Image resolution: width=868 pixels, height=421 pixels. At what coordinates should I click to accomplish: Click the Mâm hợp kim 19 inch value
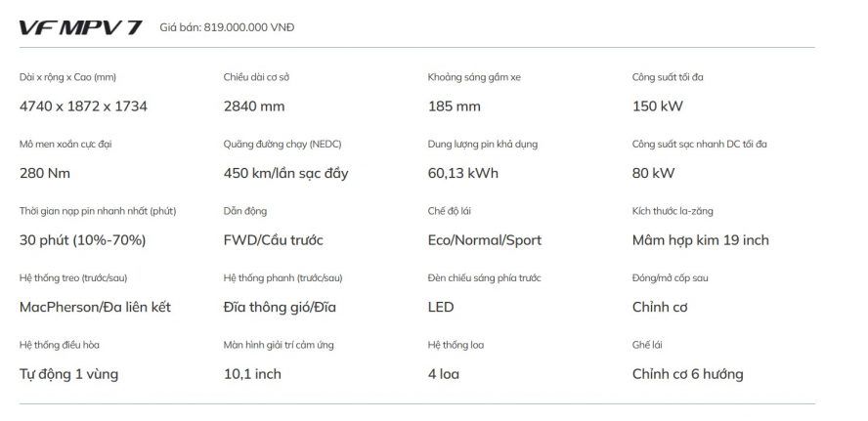pos(701,240)
